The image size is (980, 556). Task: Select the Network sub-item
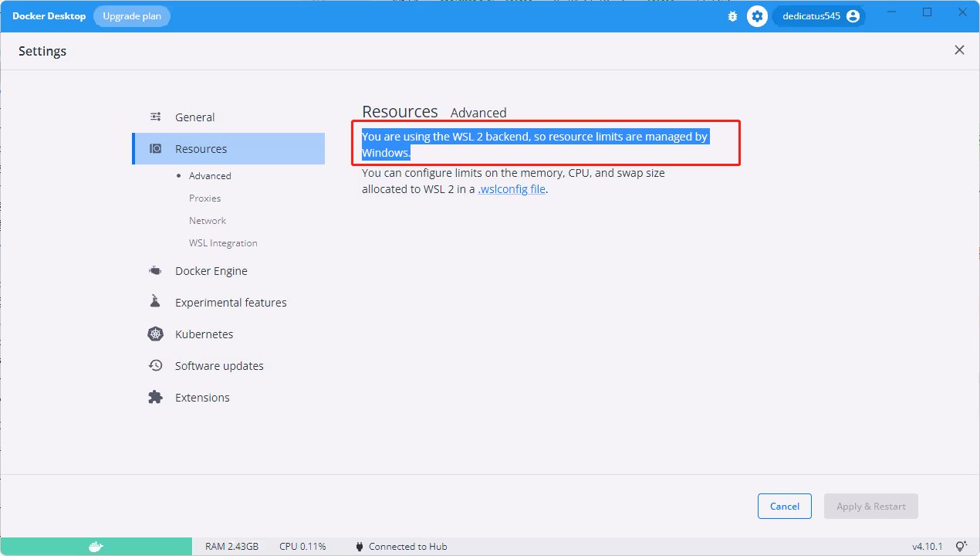[x=208, y=221]
